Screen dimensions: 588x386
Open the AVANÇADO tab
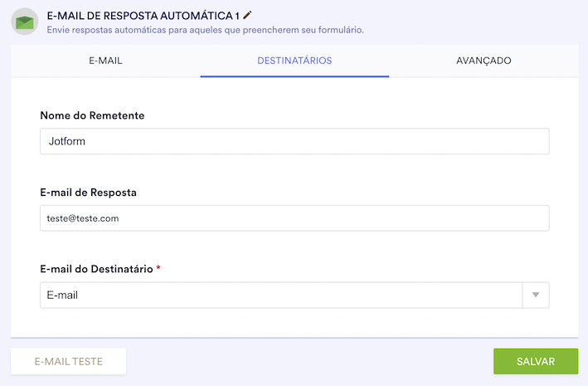484,61
